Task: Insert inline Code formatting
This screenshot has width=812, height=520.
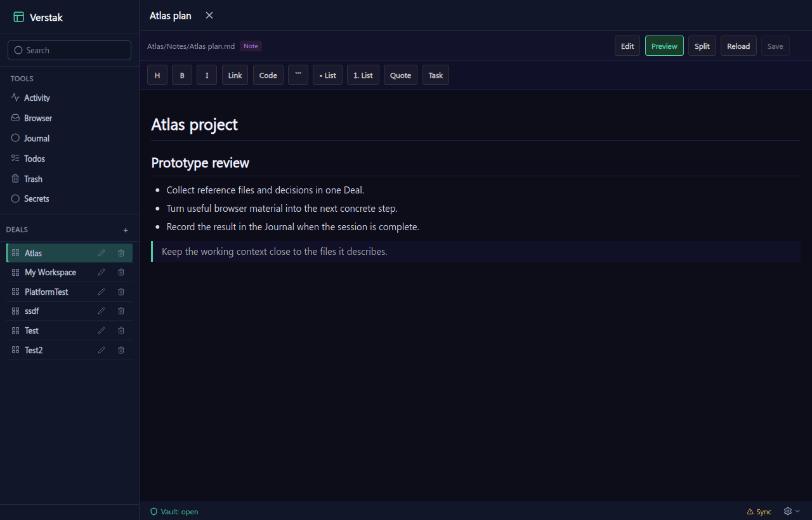Action: (268, 75)
